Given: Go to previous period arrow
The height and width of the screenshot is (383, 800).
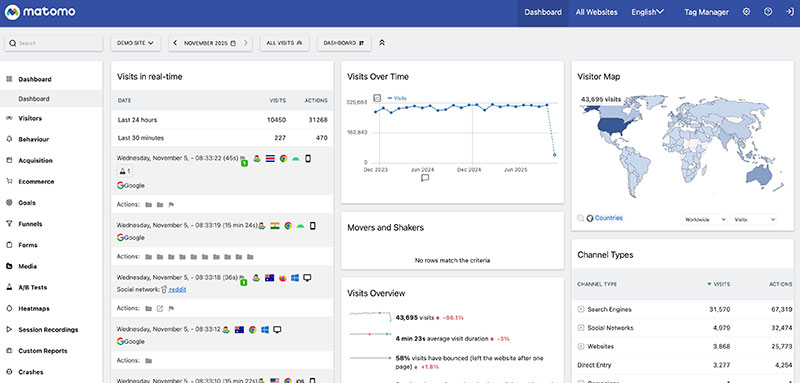Looking at the screenshot, I should coord(175,43).
